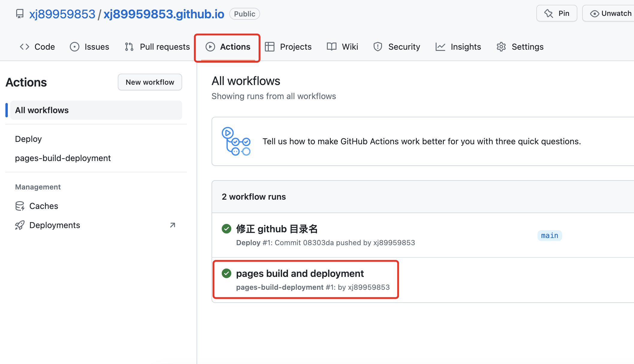Screen dimensions: 634x364
Task: Click the pin icon in Pin button
Action: (x=549, y=13)
